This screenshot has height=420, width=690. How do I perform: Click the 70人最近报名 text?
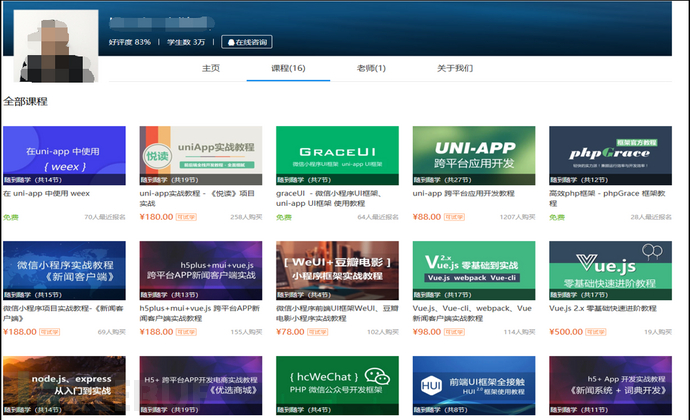pos(105,217)
